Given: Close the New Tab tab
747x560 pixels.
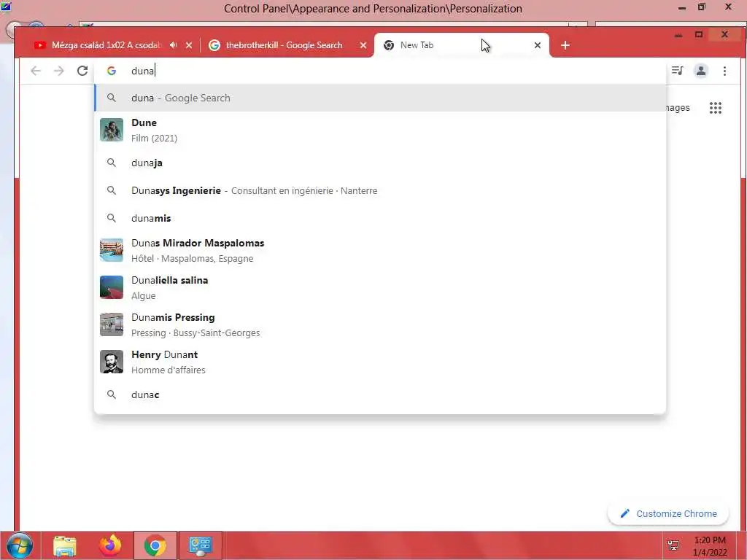Looking at the screenshot, I should [x=538, y=45].
